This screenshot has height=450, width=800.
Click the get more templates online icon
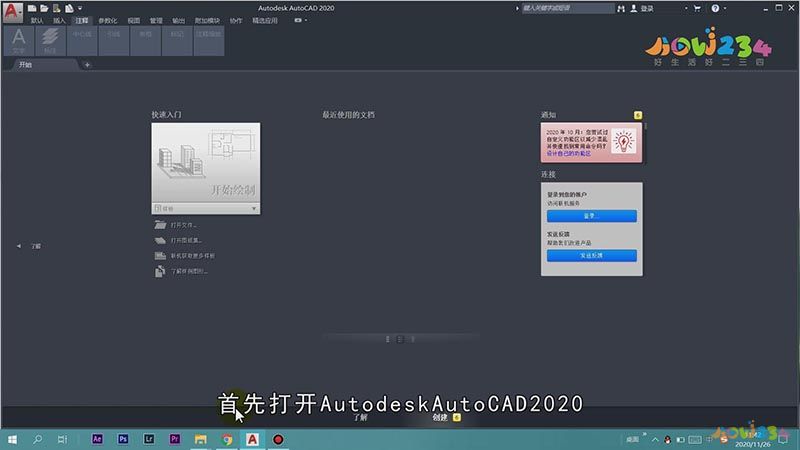pyautogui.click(x=160, y=256)
